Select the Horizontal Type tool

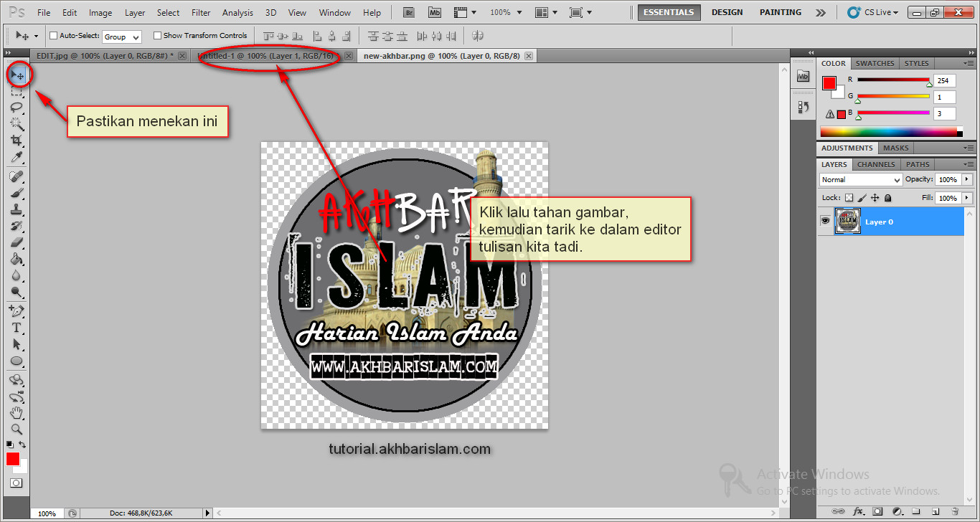click(17, 328)
